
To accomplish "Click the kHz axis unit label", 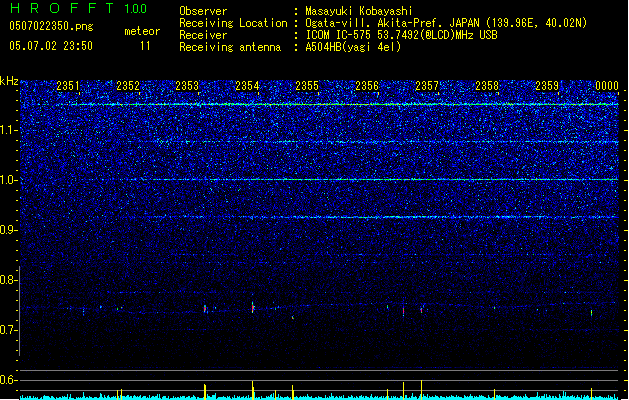I will (9, 81).
